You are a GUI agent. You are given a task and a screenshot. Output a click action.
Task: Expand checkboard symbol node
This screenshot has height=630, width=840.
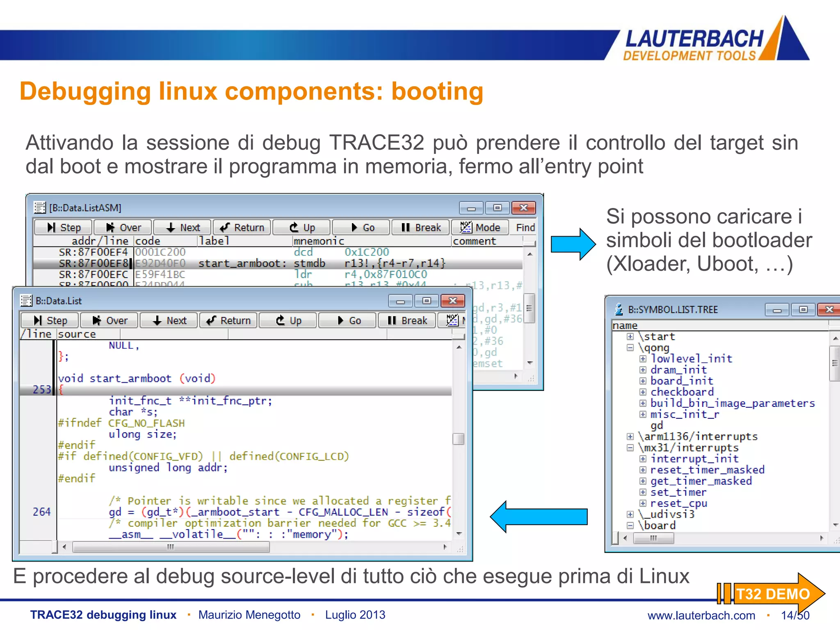click(x=643, y=392)
